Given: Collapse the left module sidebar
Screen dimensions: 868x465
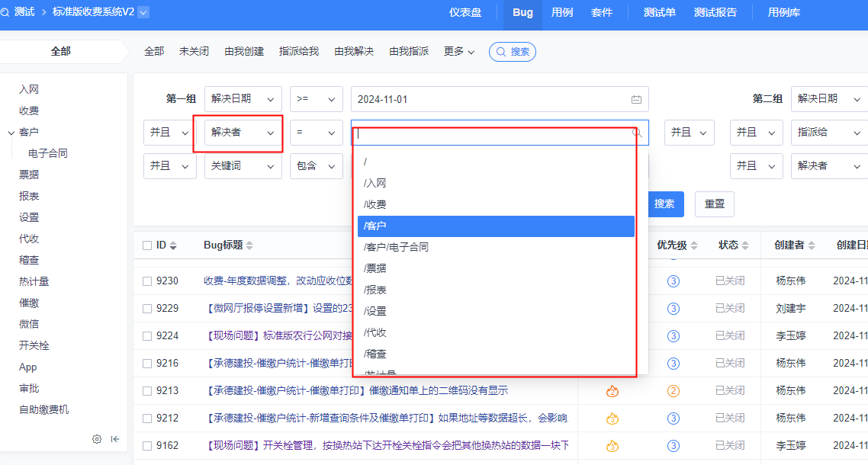Looking at the screenshot, I should tap(115, 439).
